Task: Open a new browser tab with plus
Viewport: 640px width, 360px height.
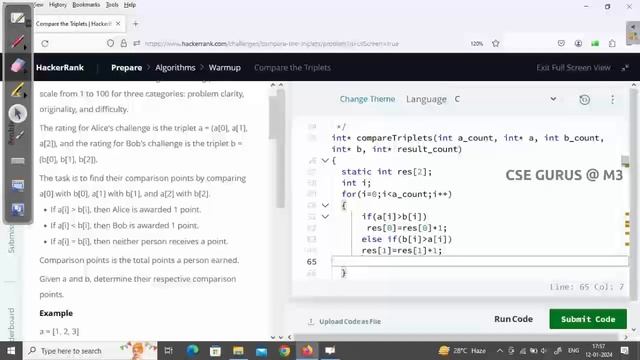Action: click(x=136, y=24)
